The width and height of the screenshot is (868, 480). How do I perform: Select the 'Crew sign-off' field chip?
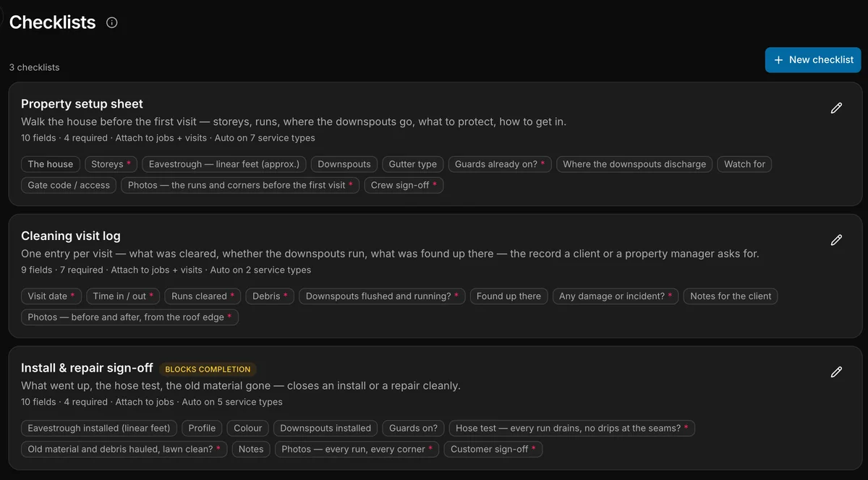(404, 185)
